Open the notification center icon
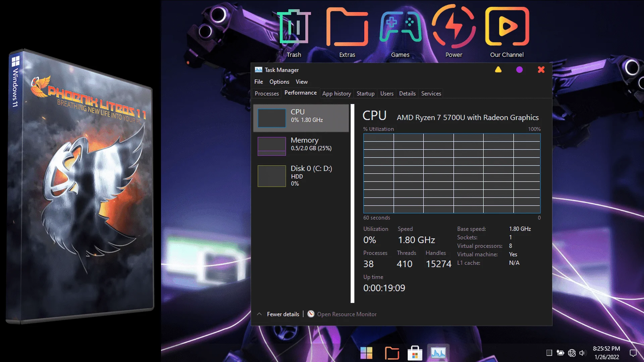This screenshot has width=644, height=362. [633, 353]
